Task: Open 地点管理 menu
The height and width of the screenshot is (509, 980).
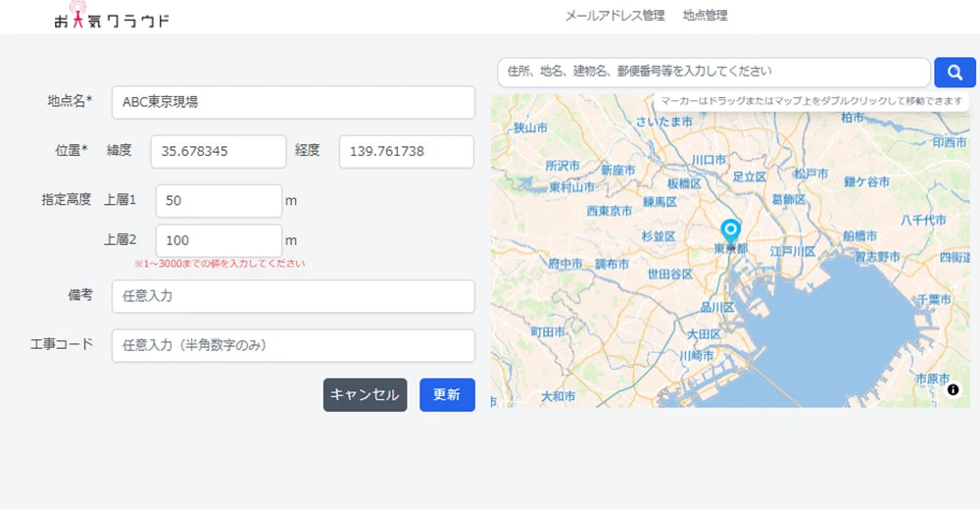Action: point(705,16)
